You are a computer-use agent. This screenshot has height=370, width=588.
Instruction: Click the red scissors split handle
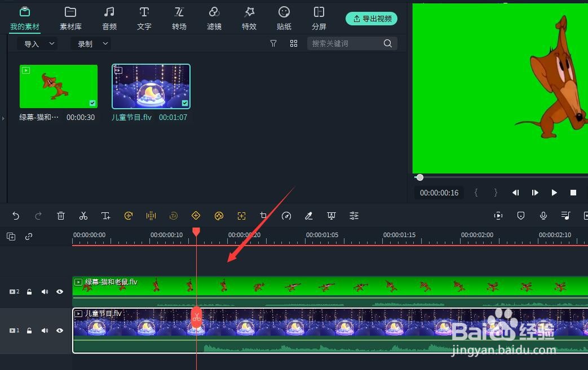point(197,318)
